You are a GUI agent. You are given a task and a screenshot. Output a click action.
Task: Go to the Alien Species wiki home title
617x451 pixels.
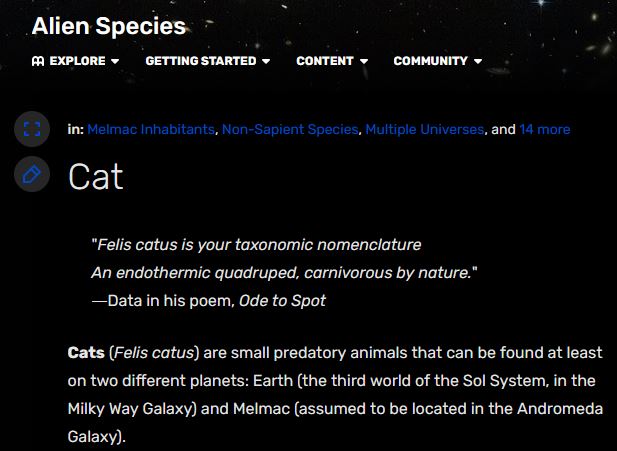click(109, 25)
